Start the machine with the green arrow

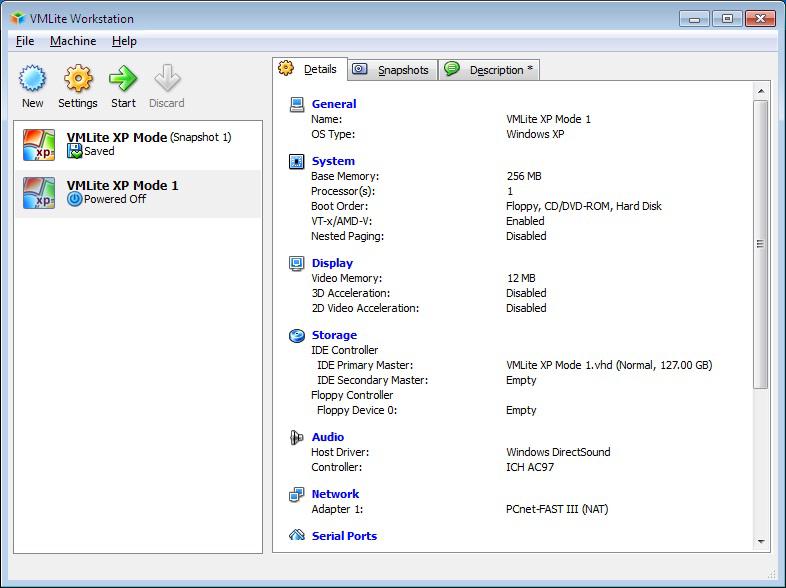click(123, 78)
